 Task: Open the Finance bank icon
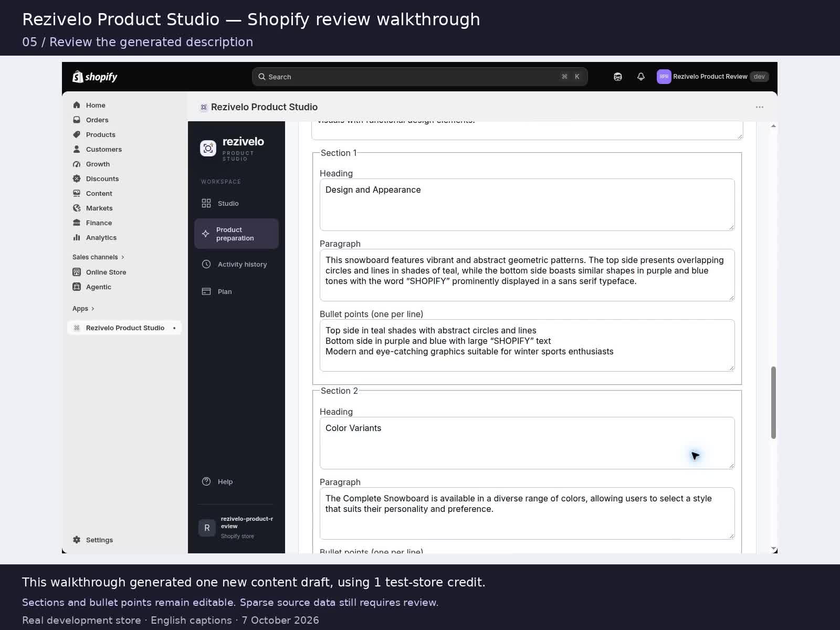tap(77, 223)
